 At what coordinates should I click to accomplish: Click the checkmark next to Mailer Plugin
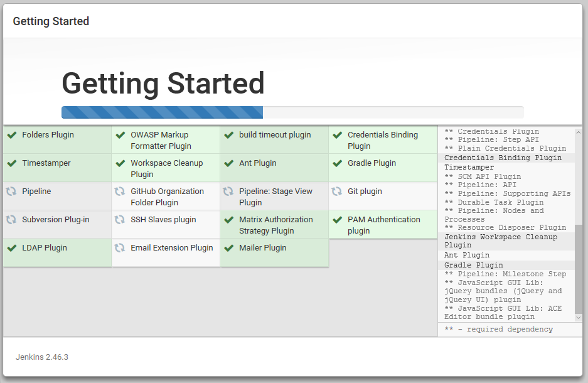(229, 248)
